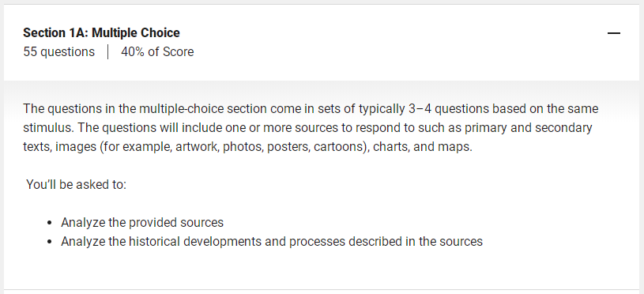Click the Section 1A: Multiple Choice heading
The width and height of the screenshot is (644, 294).
point(101,33)
